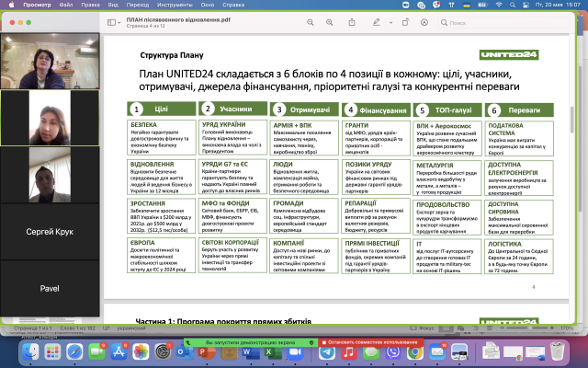The height and width of the screenshot is (368, 588).
Task: Expand the sidebar view options chevron
Action: 119,23
